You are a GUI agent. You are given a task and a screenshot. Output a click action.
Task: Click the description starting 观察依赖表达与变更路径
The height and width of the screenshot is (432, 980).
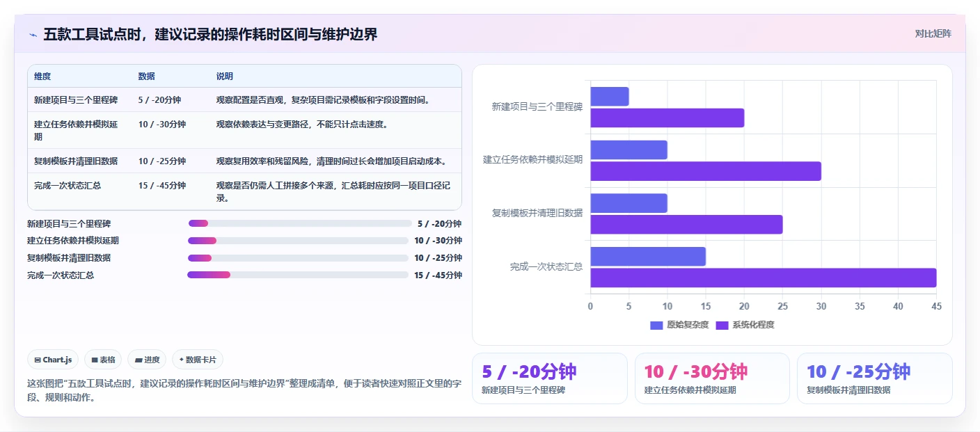302,125
